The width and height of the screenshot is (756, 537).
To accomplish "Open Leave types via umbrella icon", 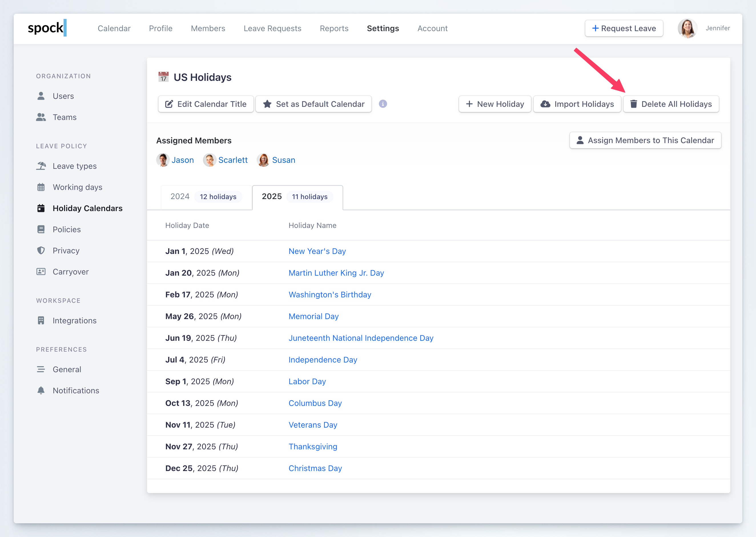I will pyautogui.click(x=41, y=166).
